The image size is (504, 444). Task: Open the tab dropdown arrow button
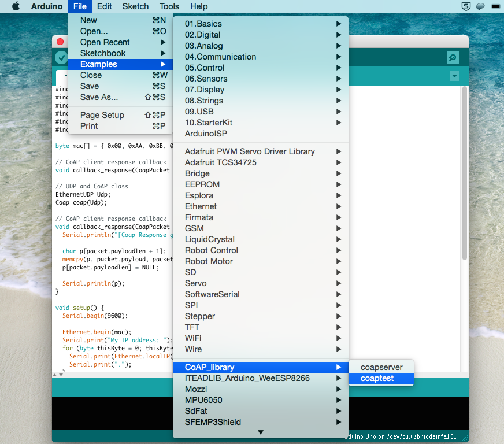pyautogui.click(x=454, y=76)
